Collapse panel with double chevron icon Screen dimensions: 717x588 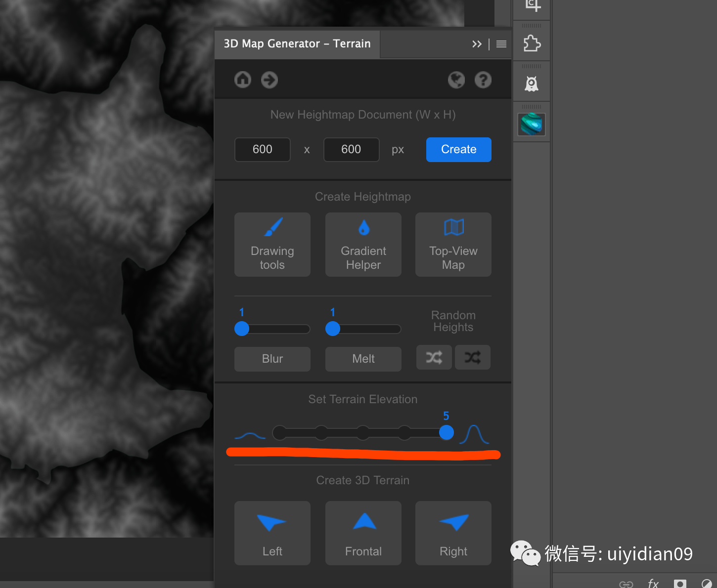477,44
